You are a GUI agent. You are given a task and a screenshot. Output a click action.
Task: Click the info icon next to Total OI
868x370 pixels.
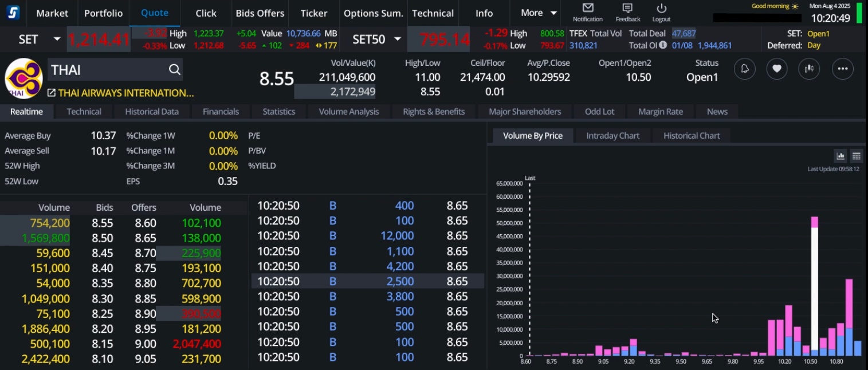[663, 45]
